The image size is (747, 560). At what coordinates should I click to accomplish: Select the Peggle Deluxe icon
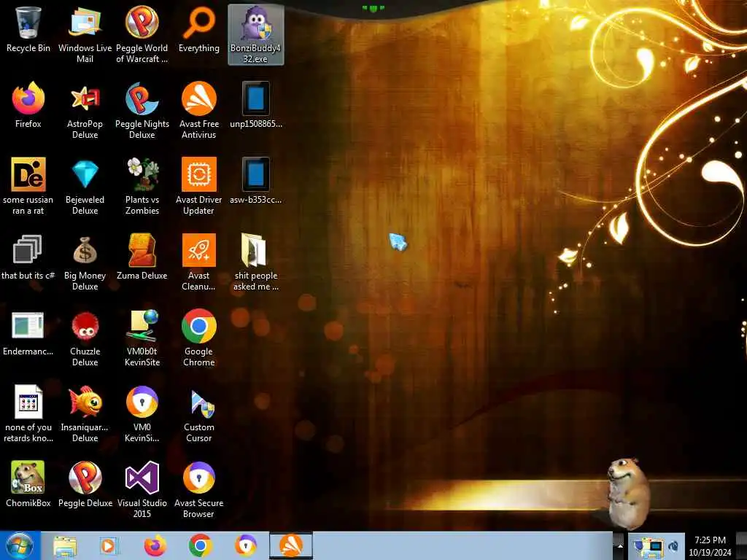[85, 484]
